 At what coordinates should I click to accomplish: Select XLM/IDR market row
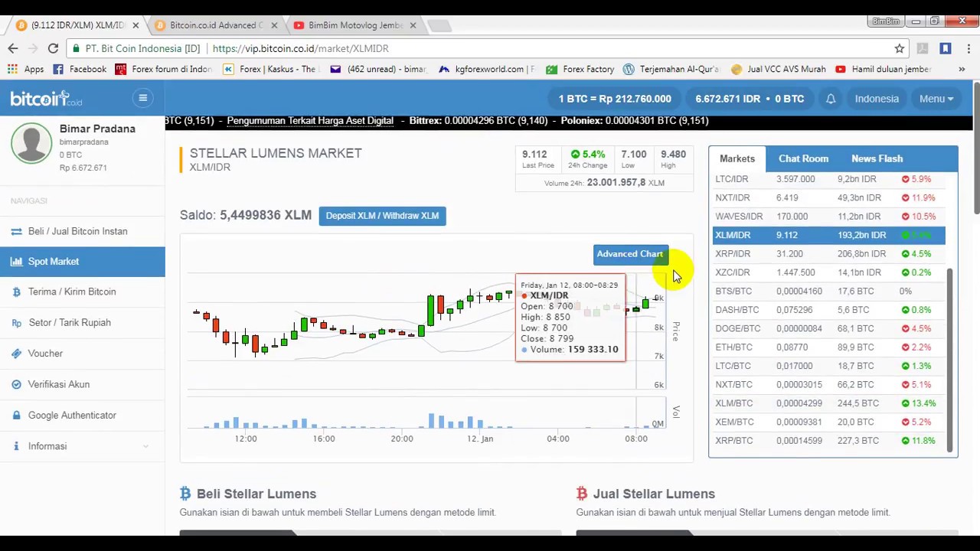828,235
